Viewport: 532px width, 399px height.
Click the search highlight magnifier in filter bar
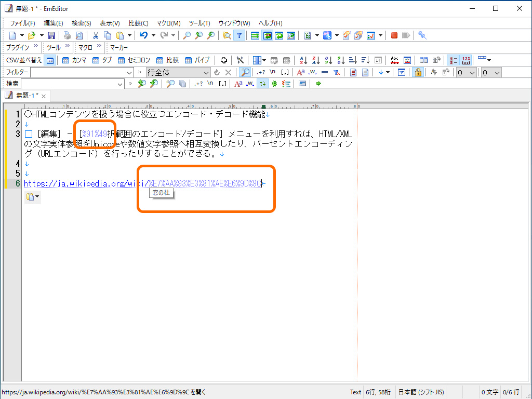244,72
